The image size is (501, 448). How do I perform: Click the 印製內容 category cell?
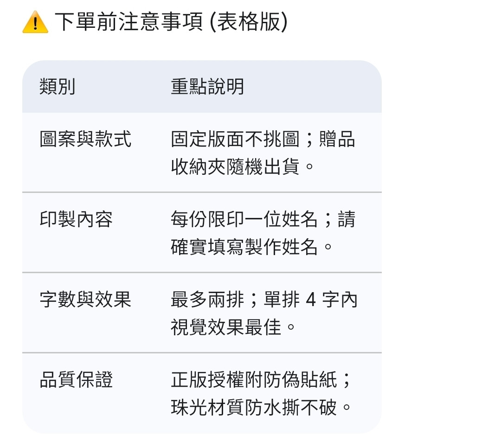(77, 219)
